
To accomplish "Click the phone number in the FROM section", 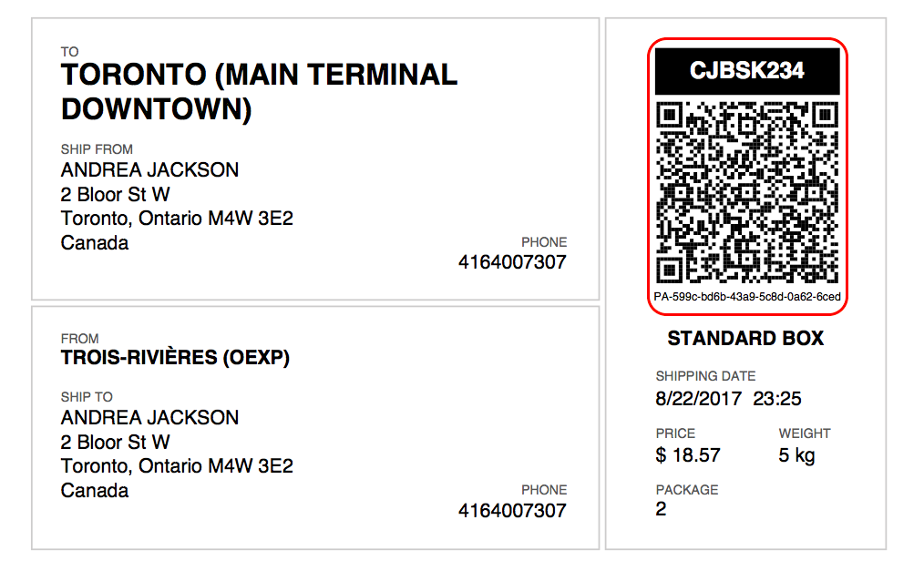I will [512, 510].
